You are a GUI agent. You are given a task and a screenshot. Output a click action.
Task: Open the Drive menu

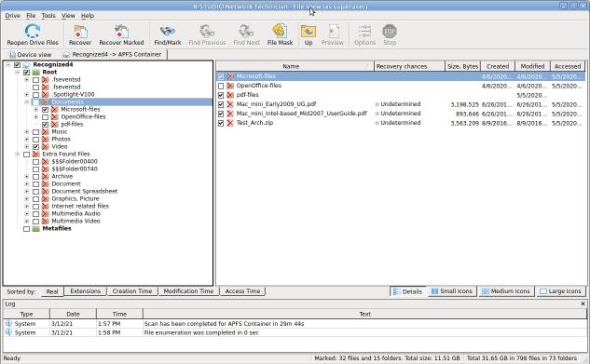click(12, 16)
